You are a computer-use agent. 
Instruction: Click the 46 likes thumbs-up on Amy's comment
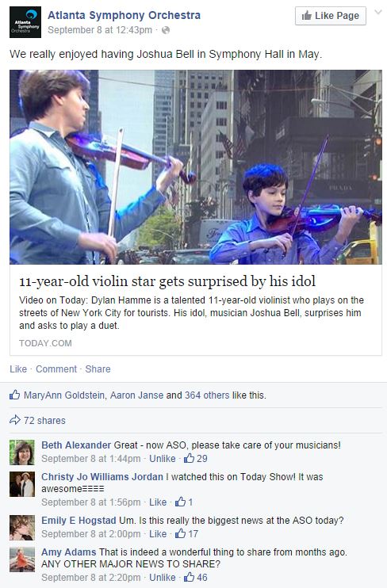point(189,577)
